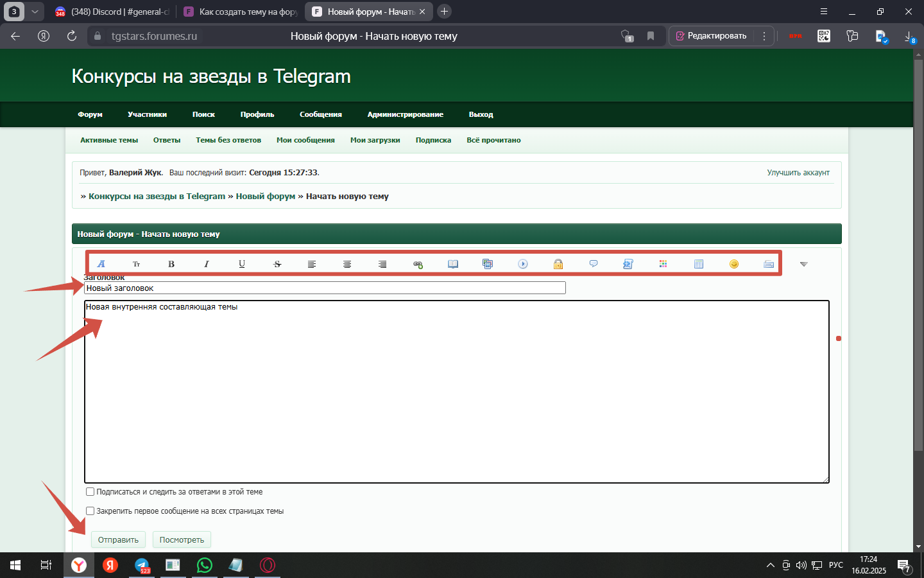
Task: Open the font face picker in editor toolbar
Action: click(x=101, y=264)
